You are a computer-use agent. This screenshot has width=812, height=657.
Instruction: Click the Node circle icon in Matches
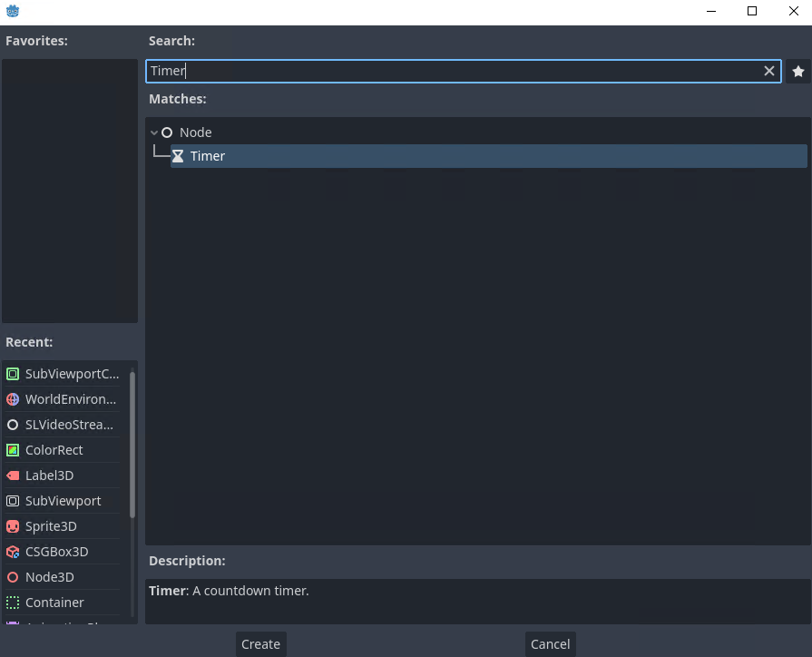tap(167, 132)
